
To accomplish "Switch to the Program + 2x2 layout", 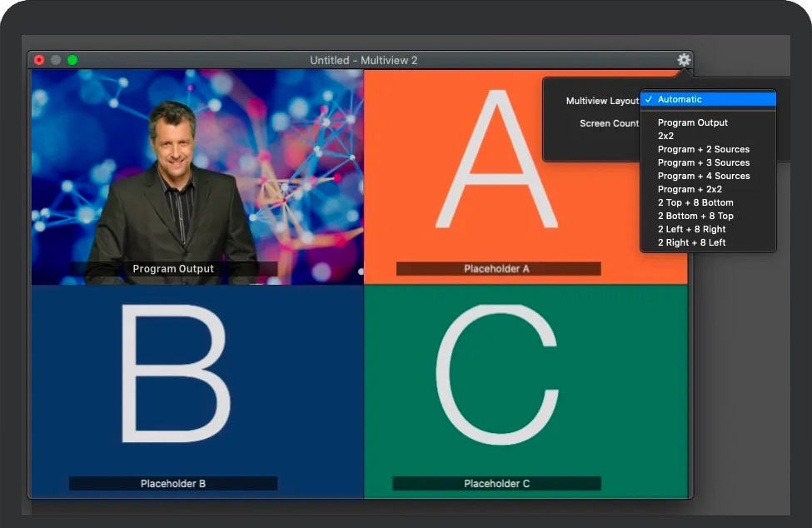I will click(x=690, y=189).
